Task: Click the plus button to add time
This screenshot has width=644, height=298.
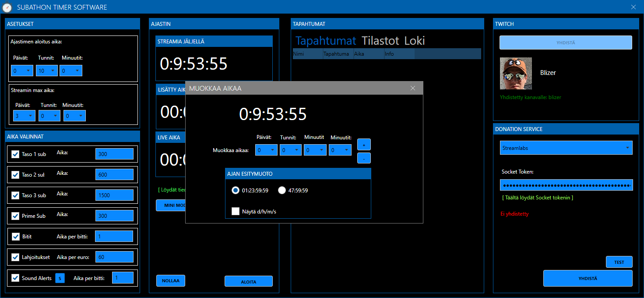Action: (x=364, y=145)
